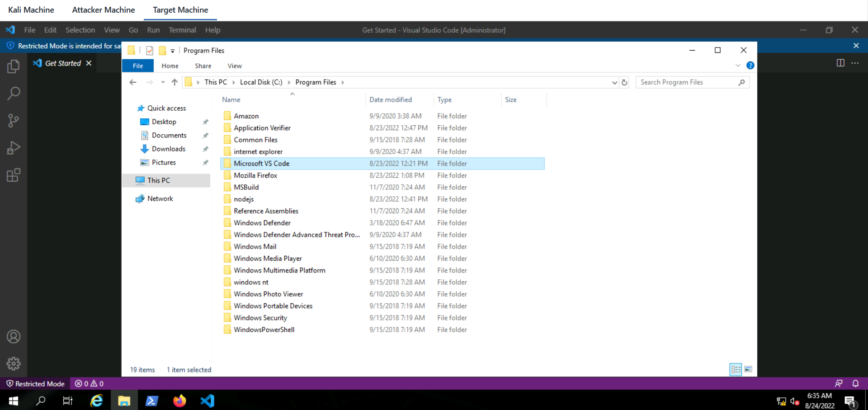Open Source Control view in VS Code

14,121
